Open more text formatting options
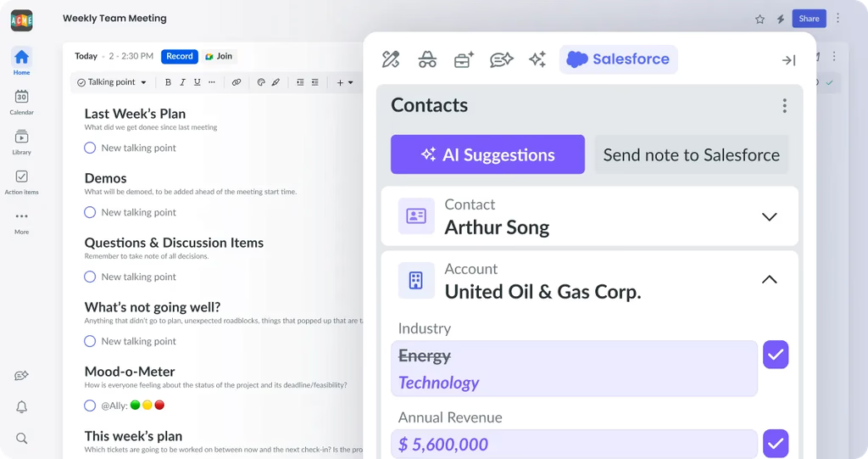868x459 pixels. pos(211,82)
